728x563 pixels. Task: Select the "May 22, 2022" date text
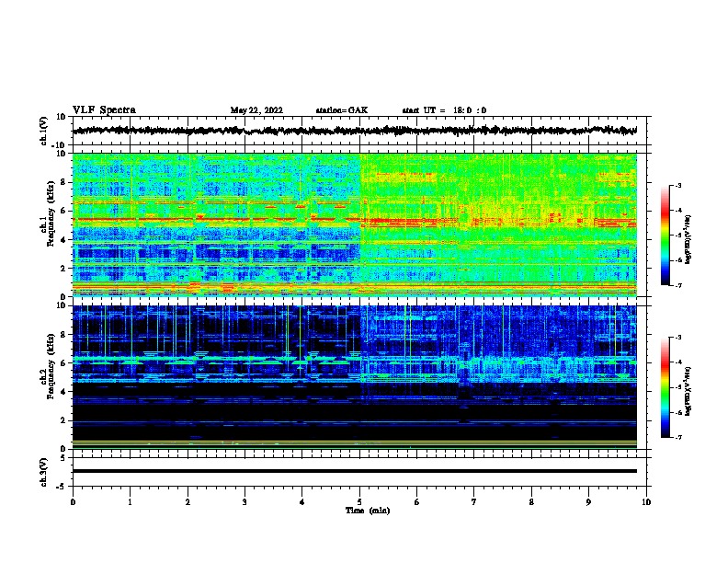(x=256, y=110)
